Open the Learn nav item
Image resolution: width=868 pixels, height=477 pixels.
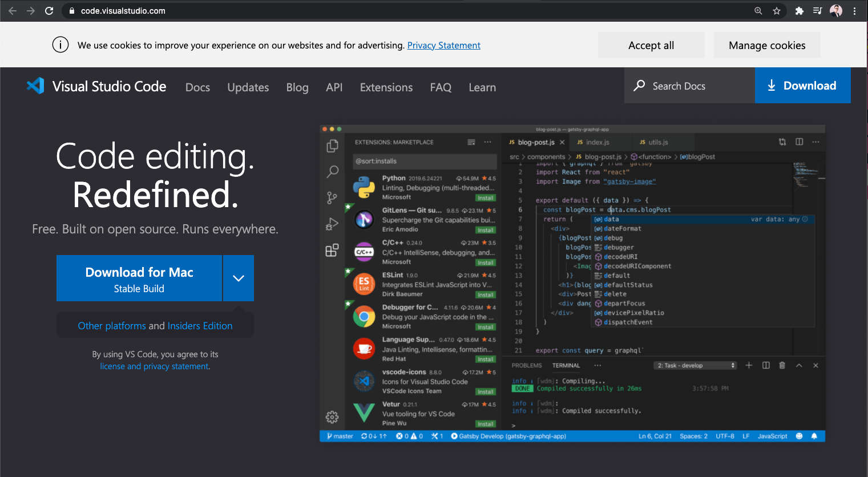click(x=482, y=87)
